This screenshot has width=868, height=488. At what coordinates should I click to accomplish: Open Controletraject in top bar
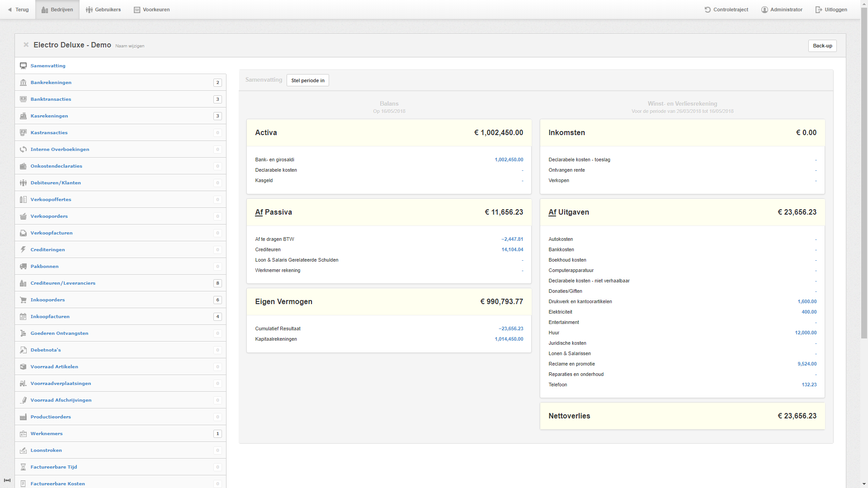coord(726,9)
